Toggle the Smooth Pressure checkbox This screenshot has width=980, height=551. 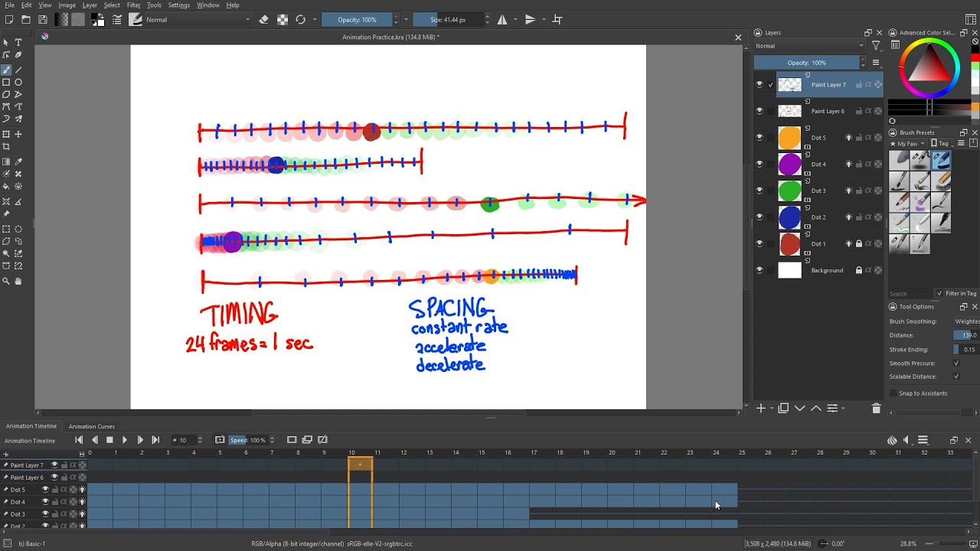(956, 364)
